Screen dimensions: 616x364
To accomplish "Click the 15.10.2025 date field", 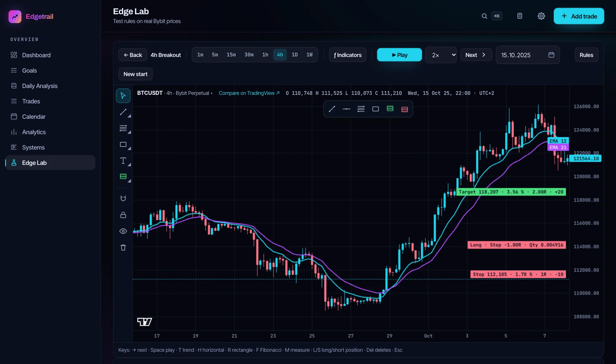I will pyautogui.click(x=528, y=55).
